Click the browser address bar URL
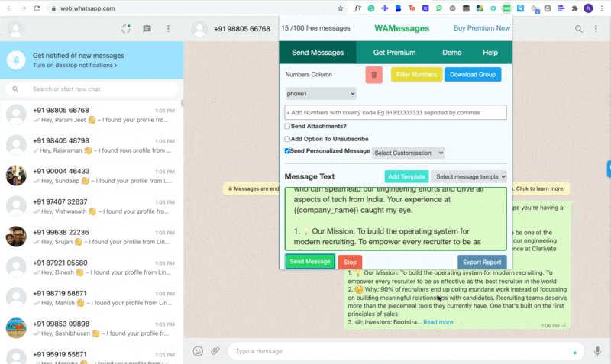This screenshot has height=364, width=611. [87, 8]
